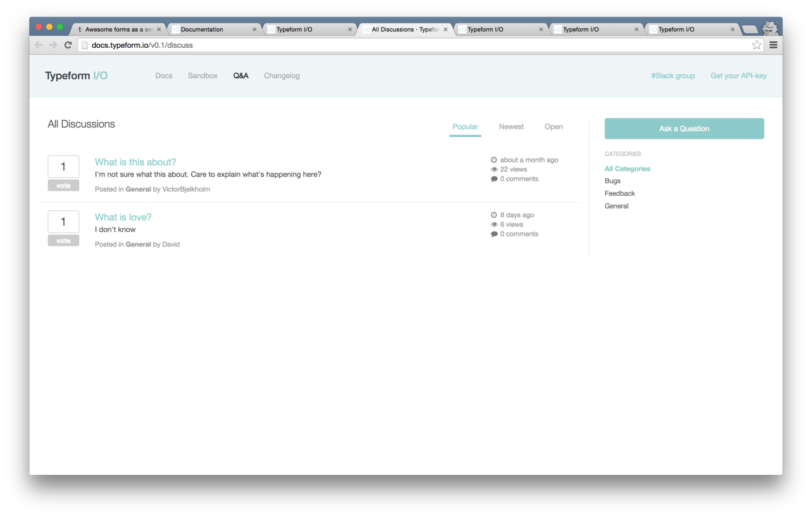Screen dimensions: 812x517
Task: Open Q&A in the navigation
Action: [241, 76]
